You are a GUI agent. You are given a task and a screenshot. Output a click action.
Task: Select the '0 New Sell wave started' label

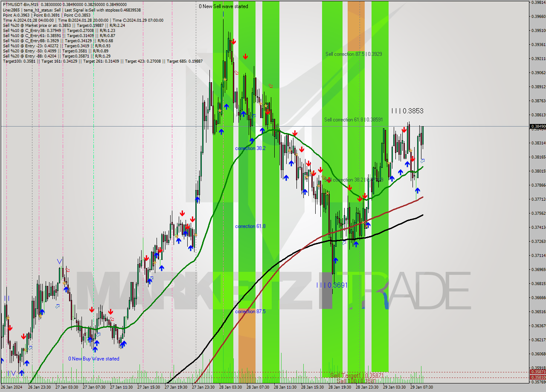[224, 6]
